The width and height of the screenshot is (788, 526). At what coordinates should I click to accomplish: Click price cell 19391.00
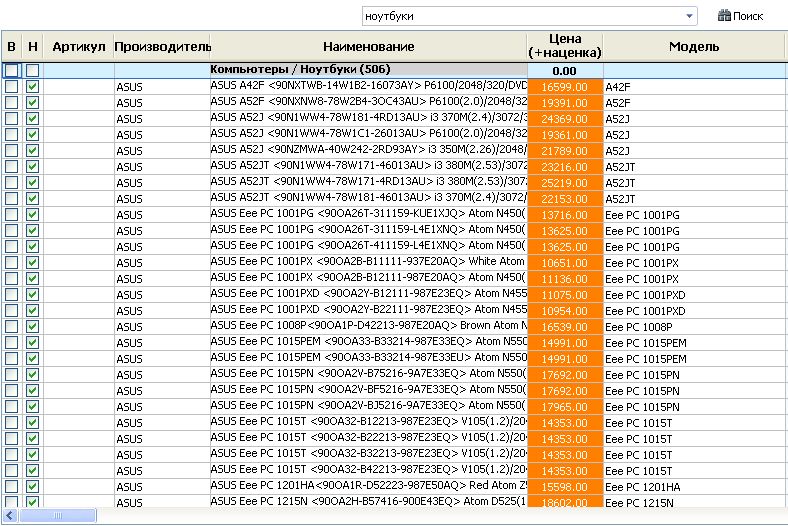click(565, 103)
